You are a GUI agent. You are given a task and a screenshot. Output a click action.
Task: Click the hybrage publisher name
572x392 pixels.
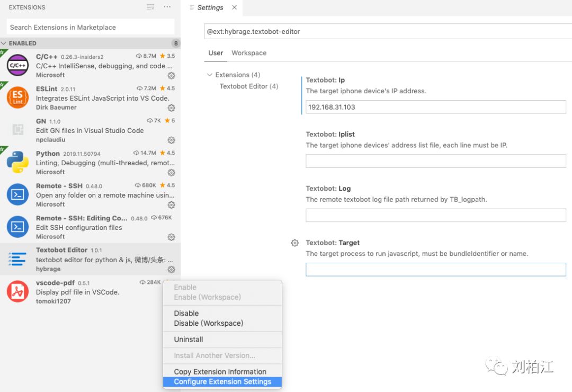(x=48, y=269)
